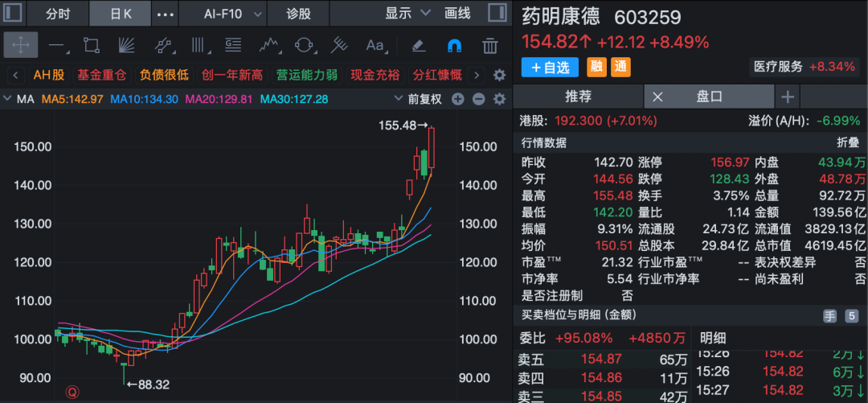Viewport: 868px width, 403px height.
Task: Close the 盘口 tab with X
Action: click(x=657, y=97)
